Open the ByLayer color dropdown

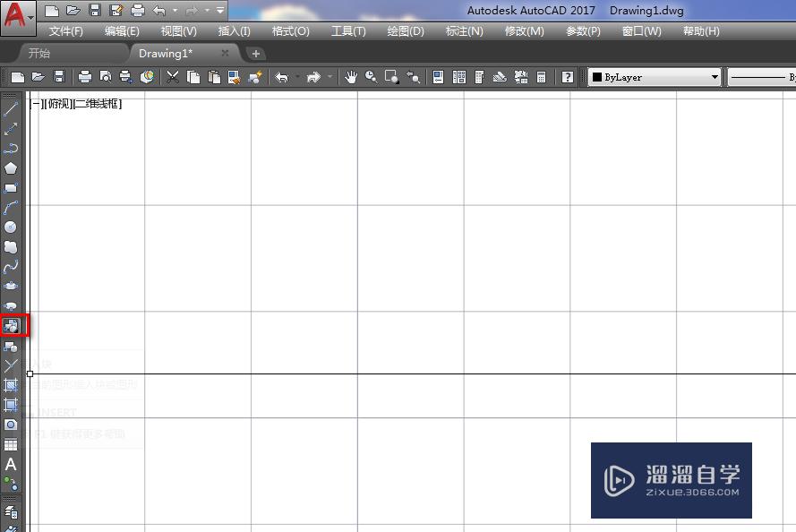(x=715, y=77)
